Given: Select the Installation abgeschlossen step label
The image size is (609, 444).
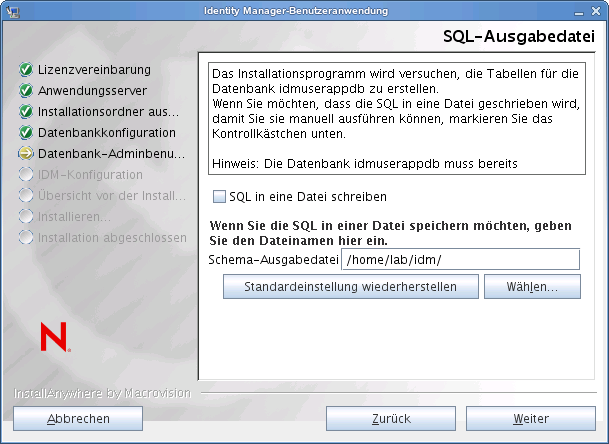Looking at the screenshot, I should click(112, 237).
